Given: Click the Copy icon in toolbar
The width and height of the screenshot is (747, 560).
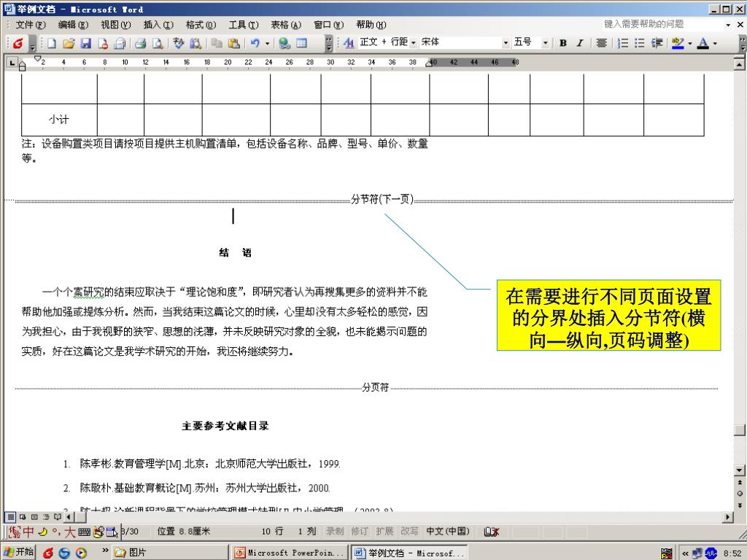Looking at the screenshot, I should pyautogui.click(x=217, y=43).
